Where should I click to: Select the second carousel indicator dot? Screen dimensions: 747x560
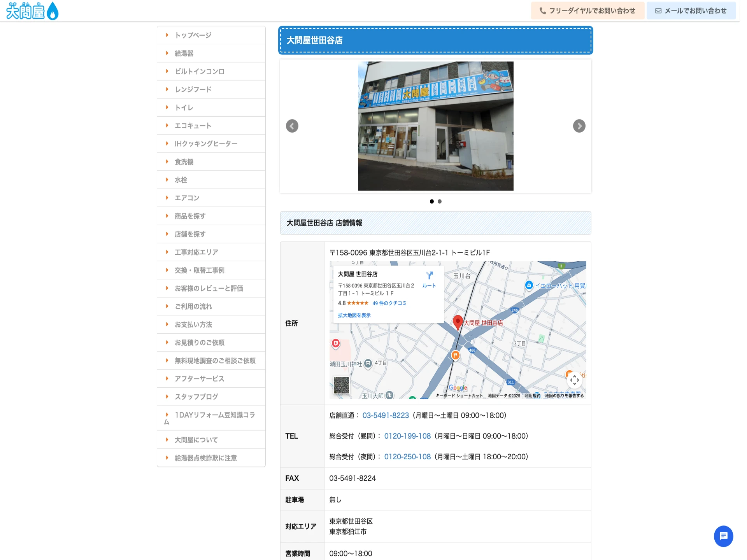[440, 201]
